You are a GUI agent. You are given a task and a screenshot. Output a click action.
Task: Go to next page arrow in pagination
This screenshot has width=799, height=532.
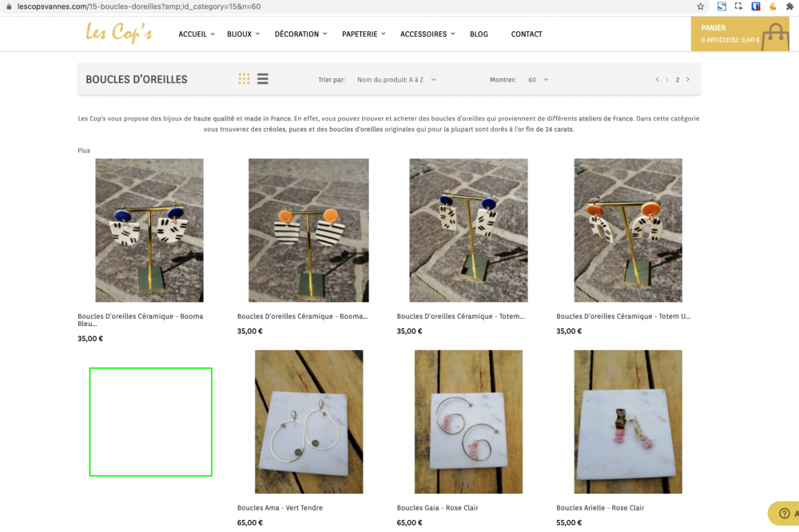pyautogui.click(x=688, y=80)
